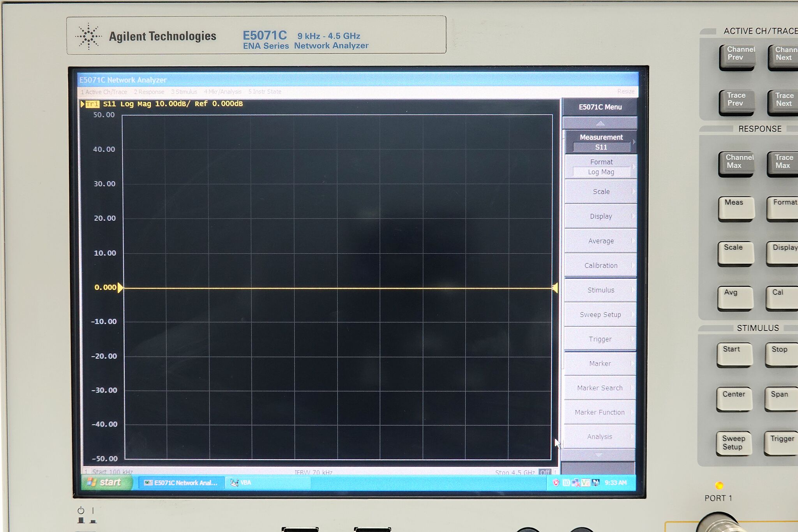
Task: Open the Analysis softkey menu
Action: [599, 437]
